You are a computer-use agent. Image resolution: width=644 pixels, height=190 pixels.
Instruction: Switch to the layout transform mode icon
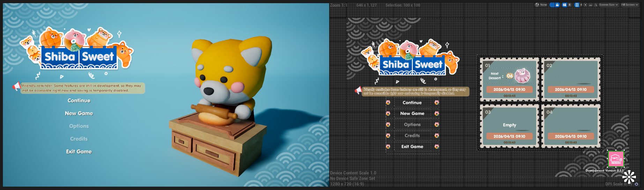coord(564,5)
